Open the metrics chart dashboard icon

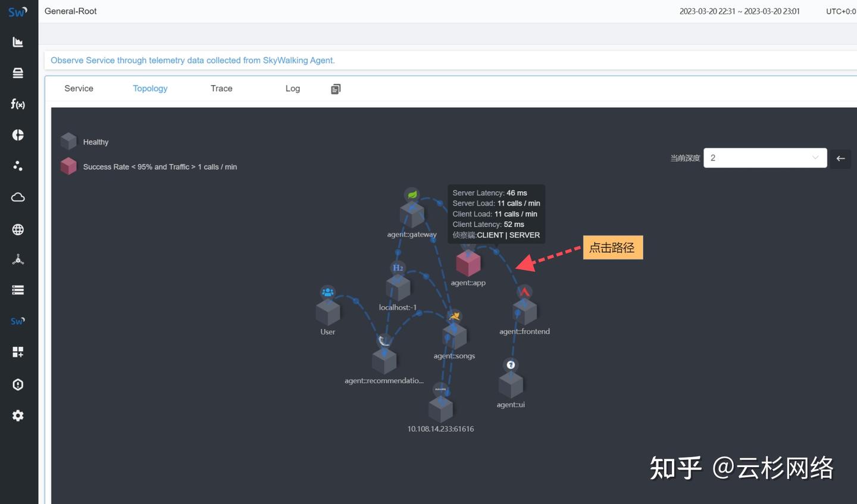(x=18, y=42)
